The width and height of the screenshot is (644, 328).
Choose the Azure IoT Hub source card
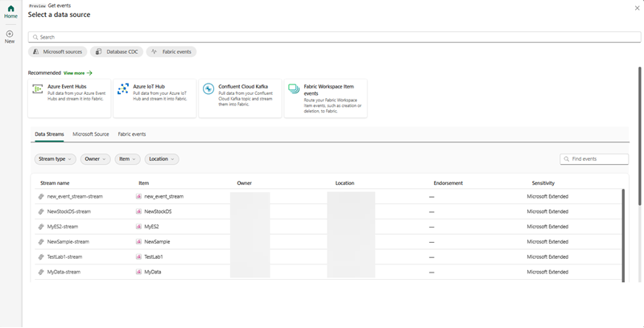[155, 98]
